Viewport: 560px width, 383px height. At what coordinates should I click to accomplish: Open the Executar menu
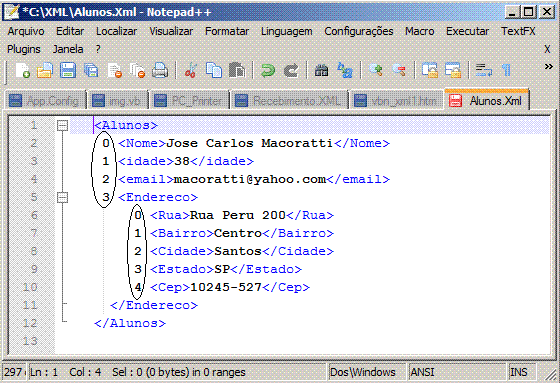(468, 31)
